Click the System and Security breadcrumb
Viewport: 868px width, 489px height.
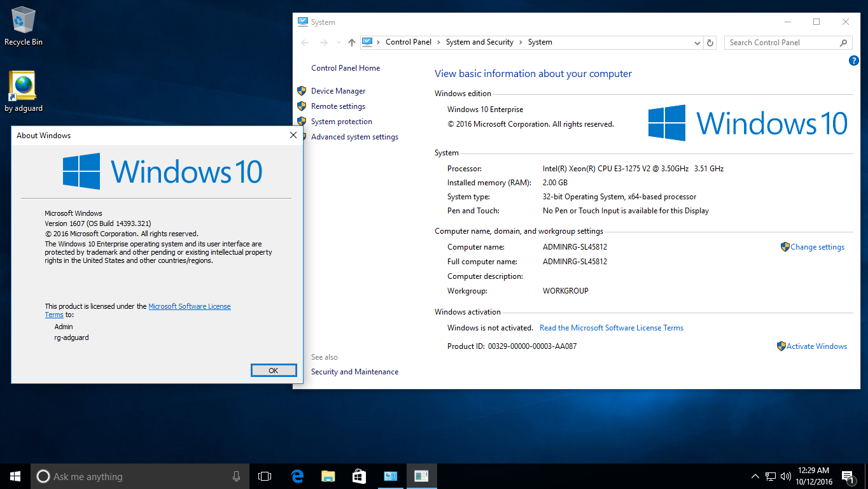[x=480, y=42]
